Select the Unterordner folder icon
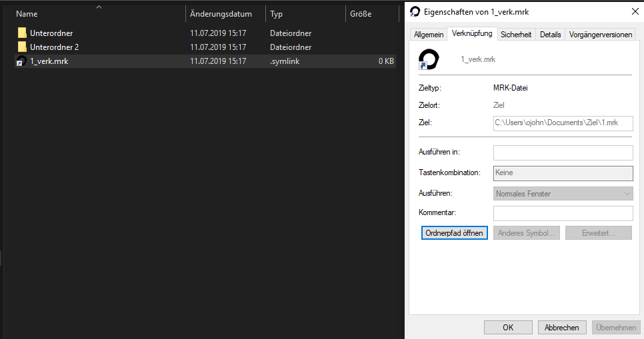644x339 pixels. (22, 33)
